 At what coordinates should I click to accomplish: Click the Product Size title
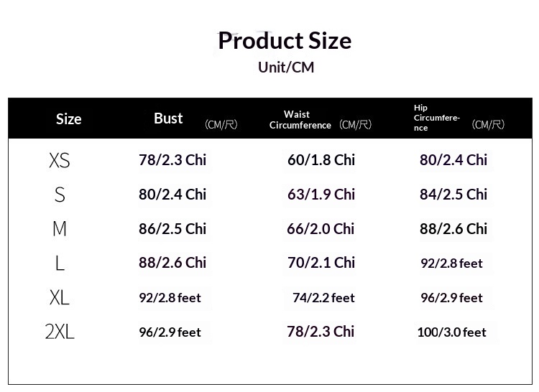285,41
